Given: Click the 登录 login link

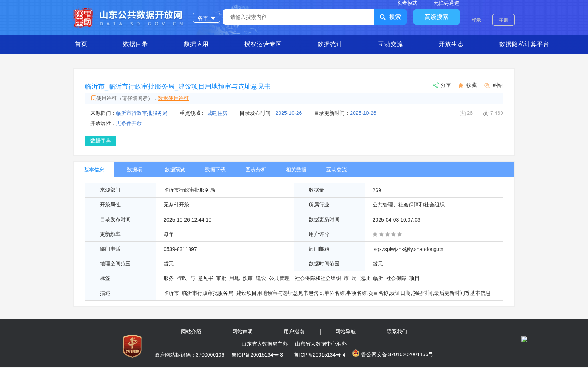Looking at the screenshot, I should click(476, 20).
